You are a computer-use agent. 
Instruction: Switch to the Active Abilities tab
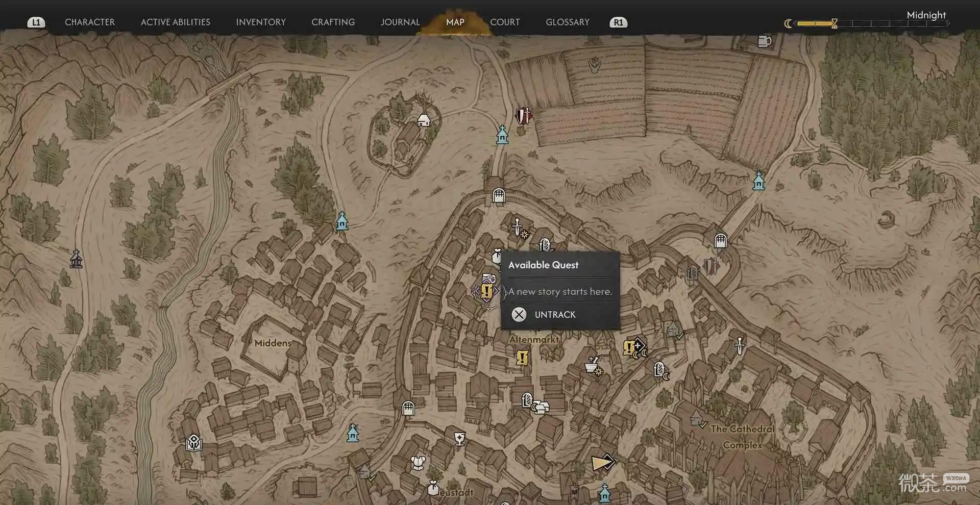176,22
